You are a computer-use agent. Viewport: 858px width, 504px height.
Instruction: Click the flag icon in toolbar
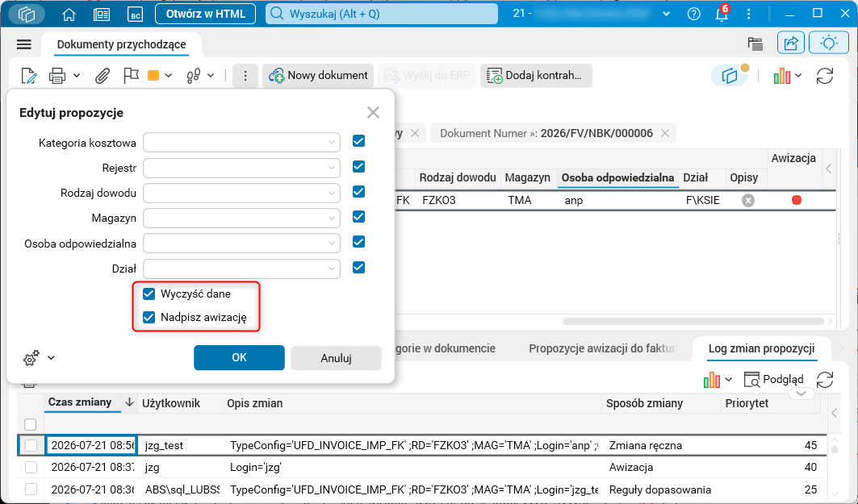131,76
